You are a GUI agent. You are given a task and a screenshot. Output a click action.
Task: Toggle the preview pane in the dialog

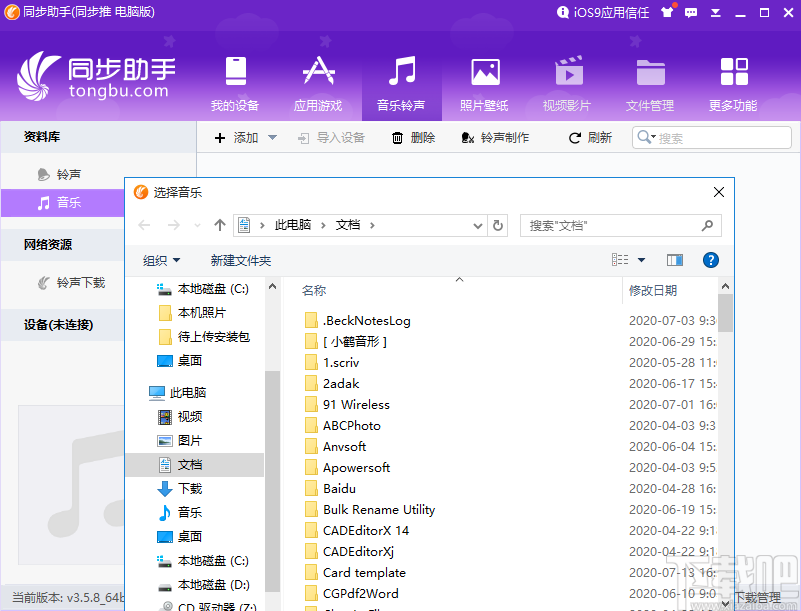click(674, 259)
